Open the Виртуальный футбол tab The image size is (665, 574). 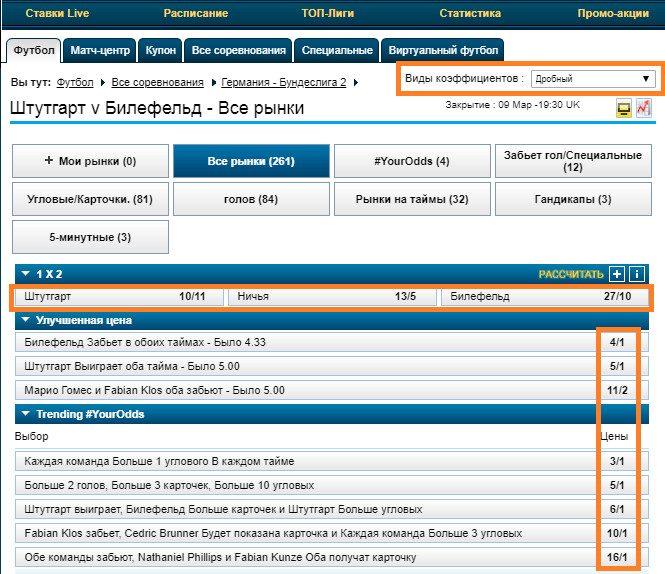click(442, 50)
